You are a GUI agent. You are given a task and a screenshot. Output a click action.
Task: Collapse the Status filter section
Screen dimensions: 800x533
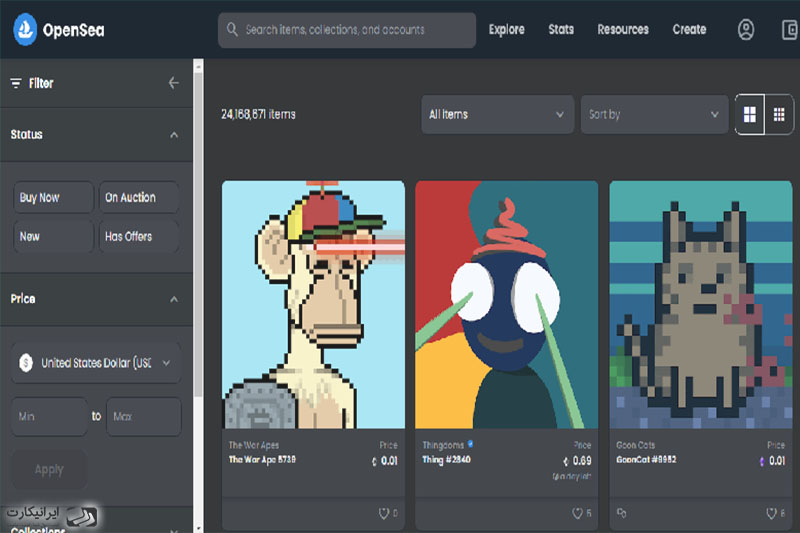pyautogui.click(x=174, y=135)
